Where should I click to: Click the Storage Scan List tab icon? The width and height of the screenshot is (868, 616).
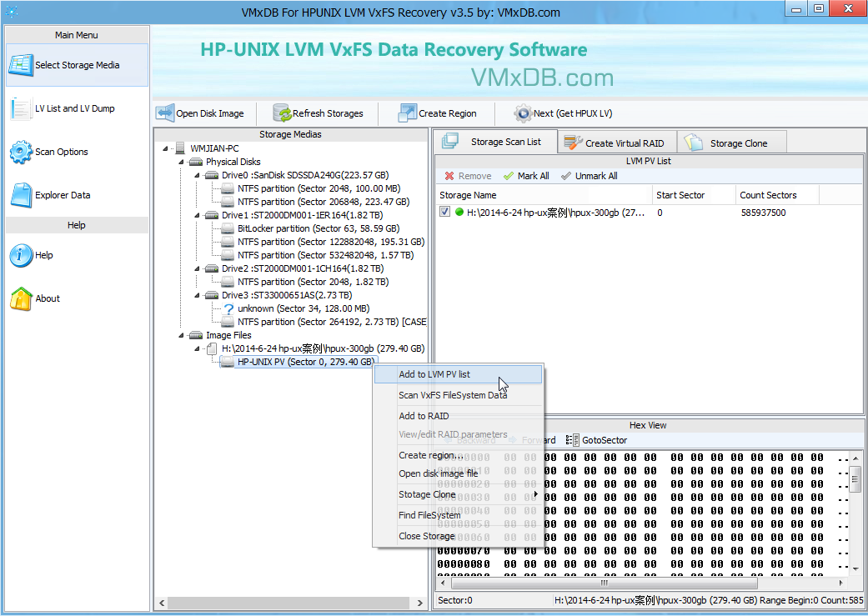click(x=449, y=141)
